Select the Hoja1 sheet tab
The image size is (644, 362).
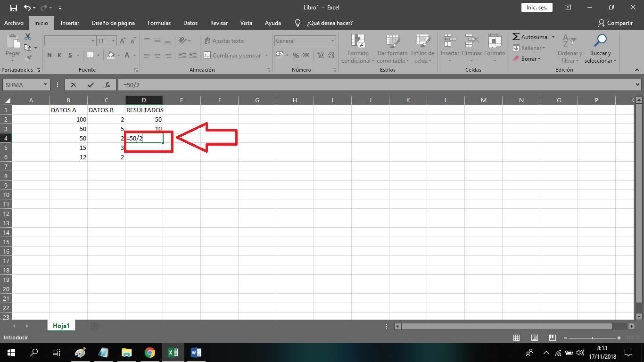point(61,326)
